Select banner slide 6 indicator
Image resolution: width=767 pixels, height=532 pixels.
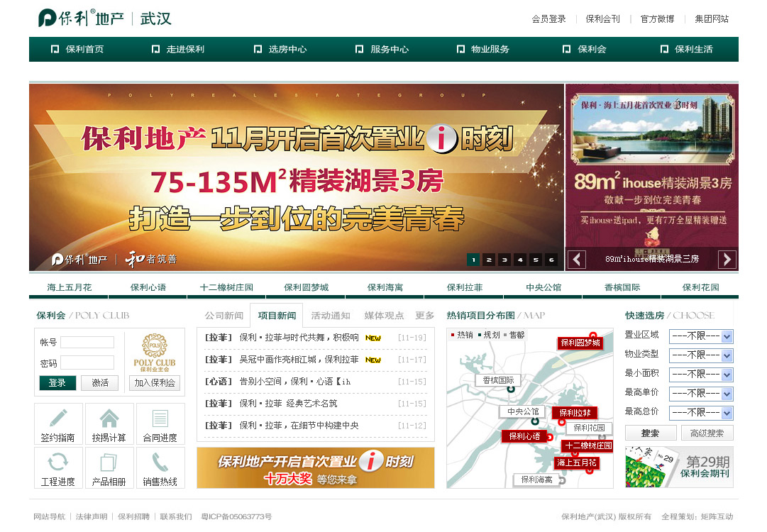click(552, 260)
